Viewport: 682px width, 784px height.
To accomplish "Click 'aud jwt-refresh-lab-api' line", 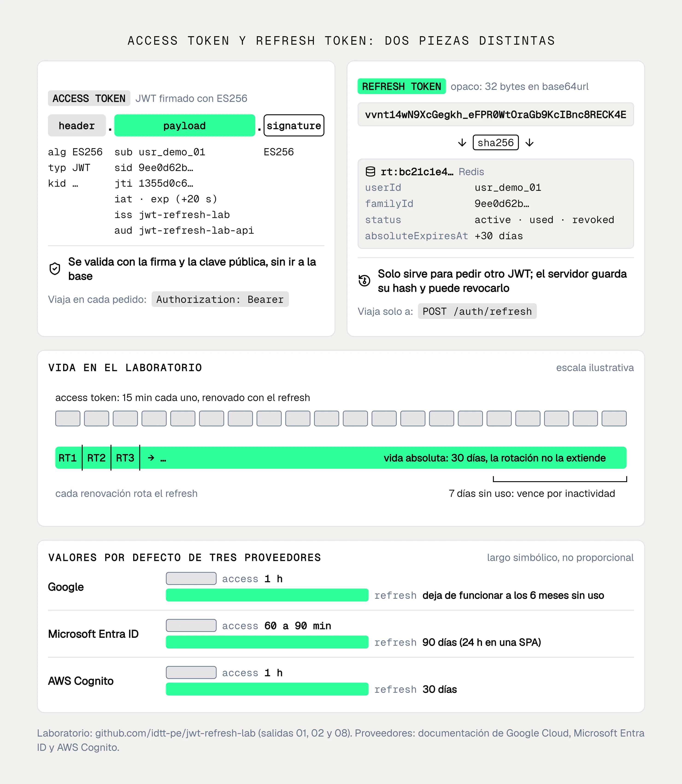I will tap(184, 231).
